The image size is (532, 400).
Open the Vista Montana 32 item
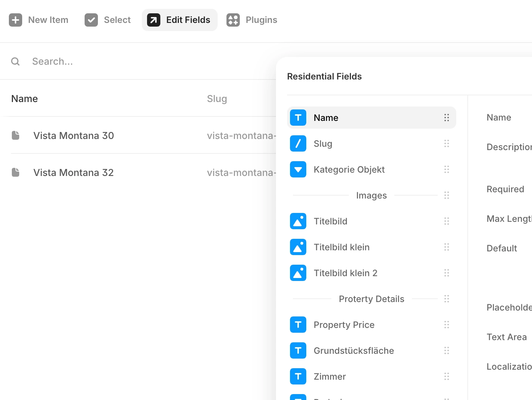click(74, 172)
